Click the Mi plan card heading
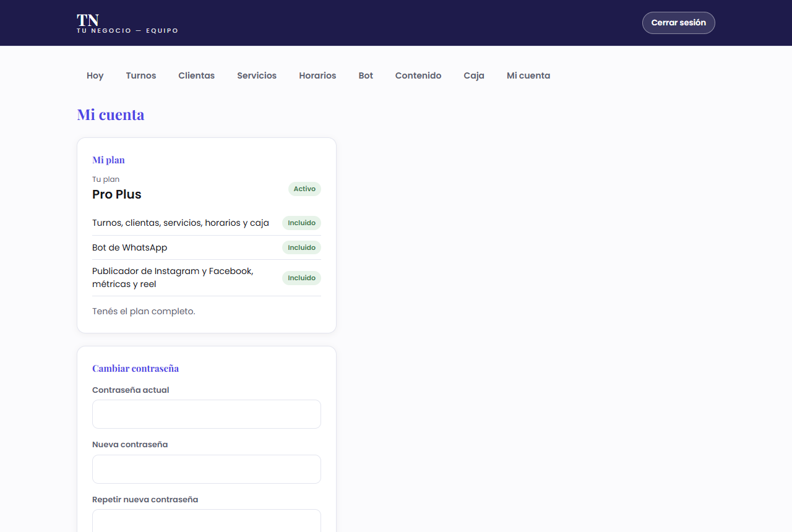The height and width of the screenshot is (532, 792). [108, 160]
